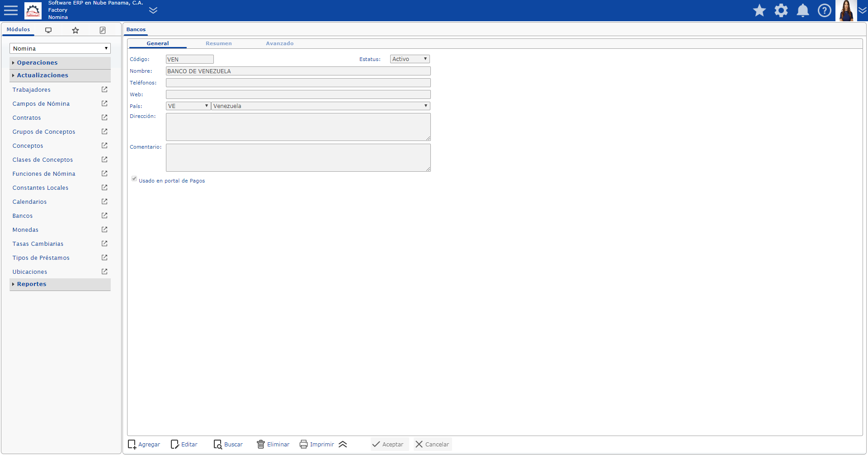Open the Nomina module dropdown
The height and width of the screenshot is (455, 868).
(x=60, y=48)
